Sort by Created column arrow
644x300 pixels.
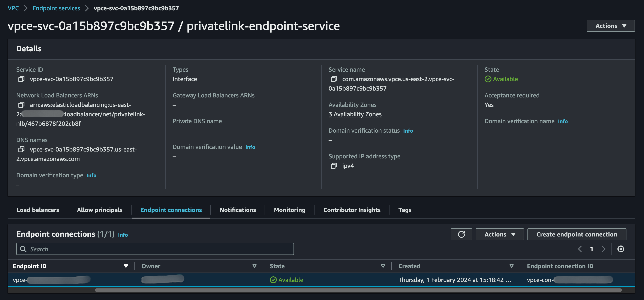coord(512,266)
